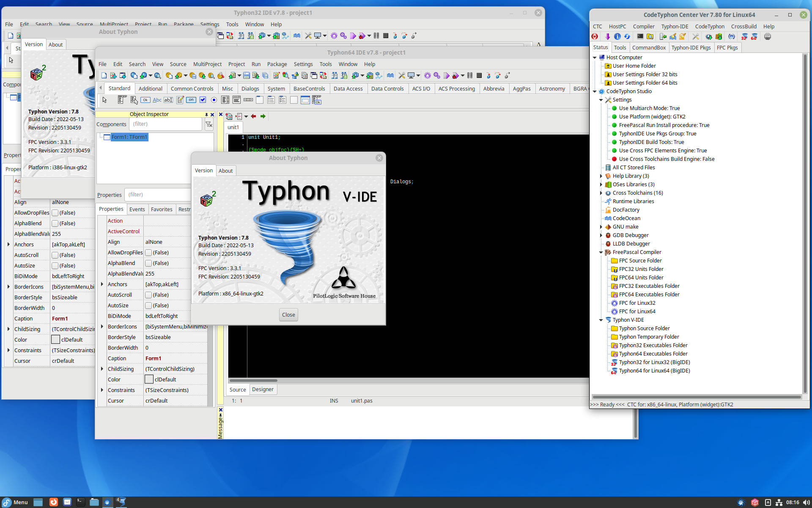Click the Pause icon in Typhon64 toolbar
The image size is (812, 508).
469,75
